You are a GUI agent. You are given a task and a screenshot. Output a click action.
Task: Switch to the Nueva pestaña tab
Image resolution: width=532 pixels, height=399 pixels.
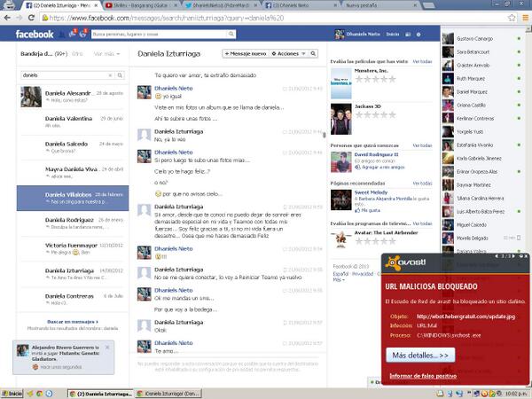381,5
